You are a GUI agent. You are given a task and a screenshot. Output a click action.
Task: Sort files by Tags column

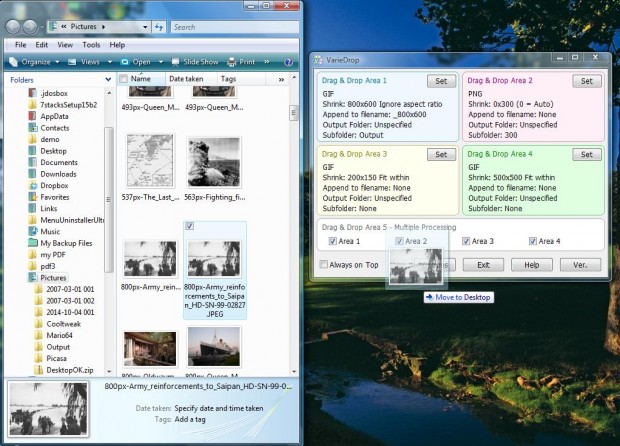(x=241, y=79)
